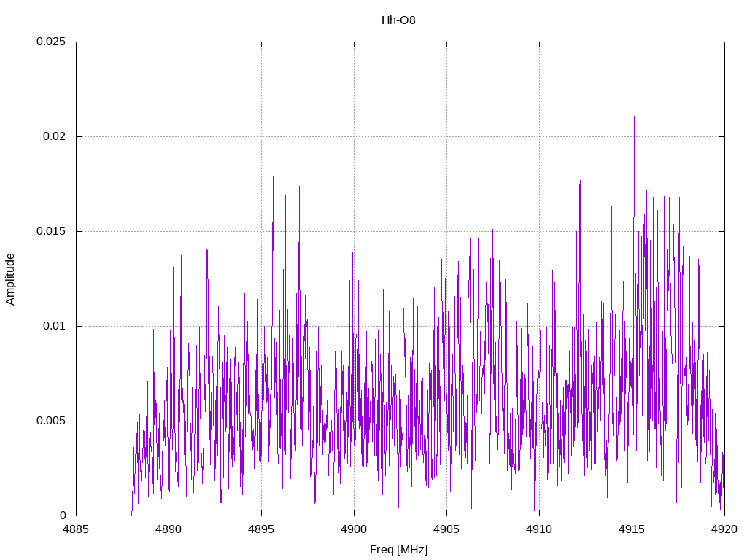Click the 4895 x-axis tick label
This screenshot has height=560, width=747.
click(262, 529)
